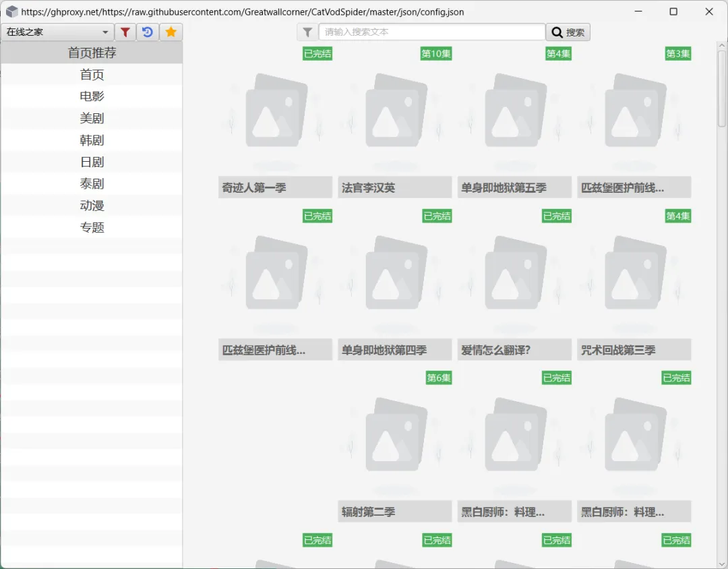Viewport: 728px width, 569px height.
Task: Open the blue history clock icon
Action: click(x=148, y=32)
